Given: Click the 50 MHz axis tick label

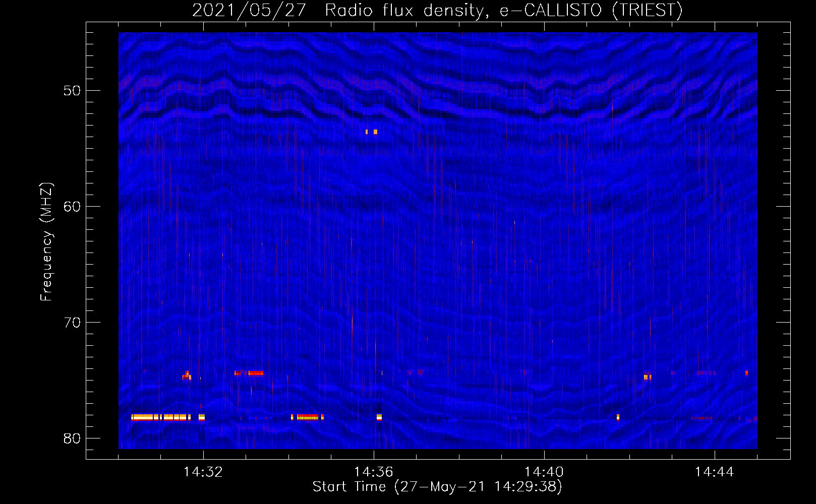Looking at the screenshot, I should coord(72,91).
